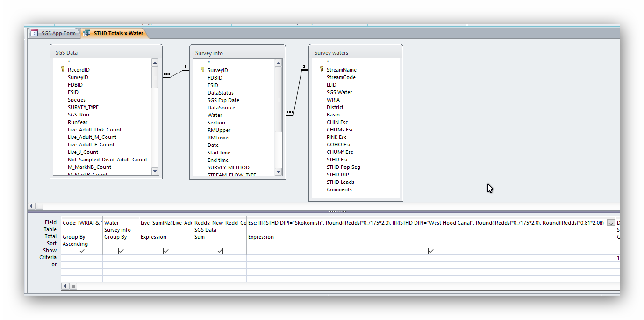The image size is (644, 320).
Task: Toggle Show checkbox for Water column
Action: 121,251
